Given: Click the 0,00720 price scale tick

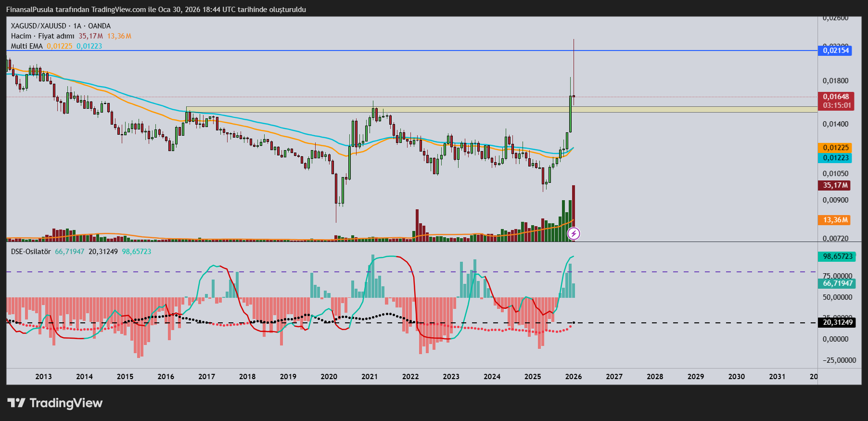Looking at the screenshot, I should pos(836,238).
